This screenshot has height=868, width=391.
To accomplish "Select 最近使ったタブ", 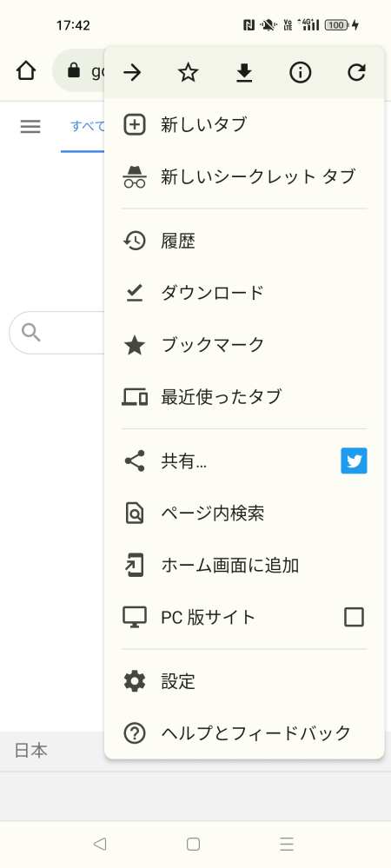I will (244, 397).
